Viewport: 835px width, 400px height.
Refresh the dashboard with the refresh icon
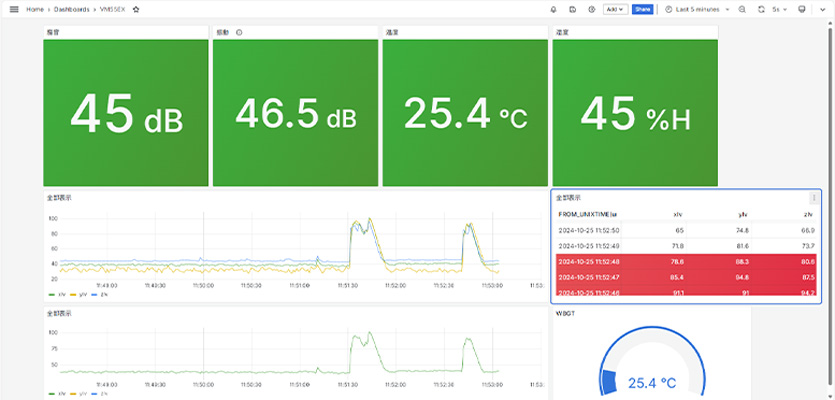pyautogui.click(x=762, y=9)
